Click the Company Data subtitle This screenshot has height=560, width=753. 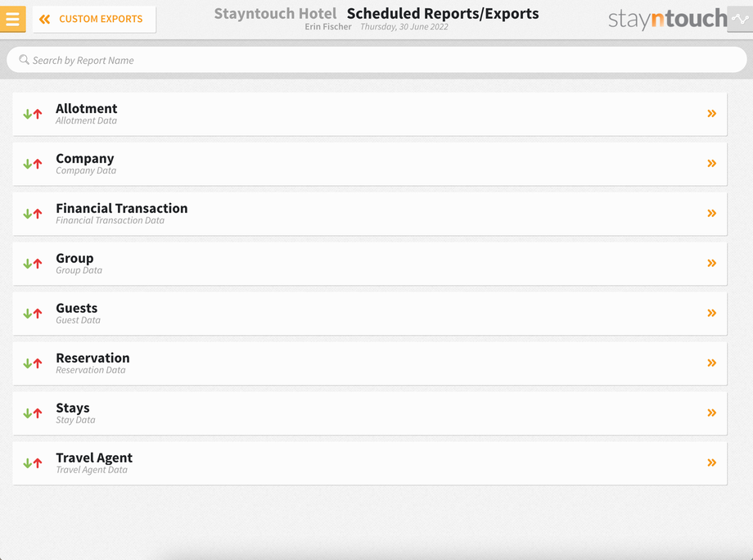pyautogui.click(x=86, y=171)
